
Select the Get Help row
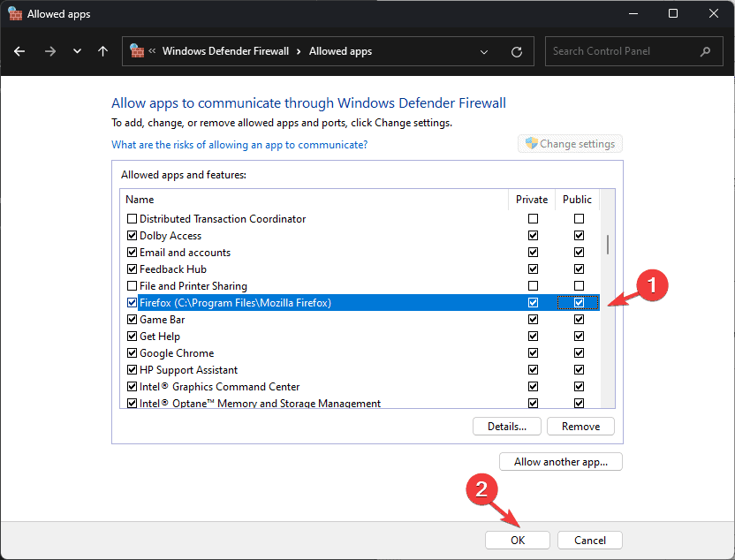pyautogui.click(x=360, y=336)
